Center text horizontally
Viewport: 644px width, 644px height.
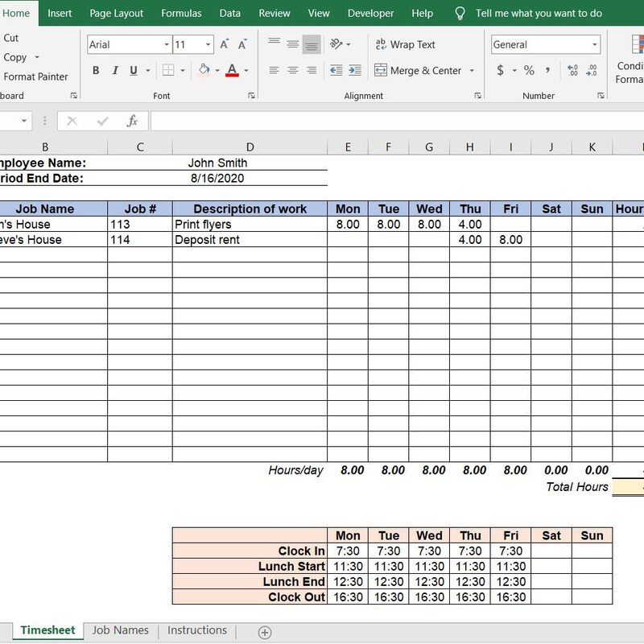293,70
